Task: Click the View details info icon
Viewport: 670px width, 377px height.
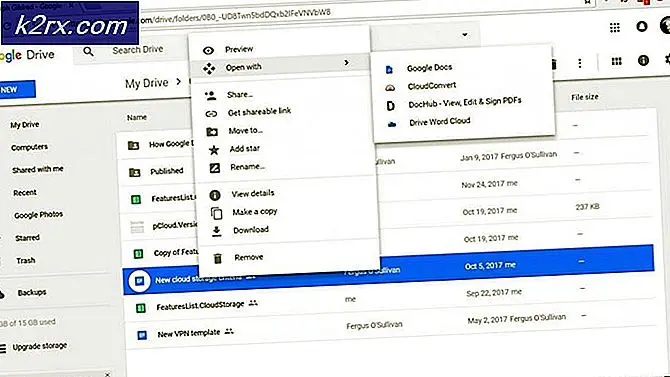Action: (x=215, y=195)
